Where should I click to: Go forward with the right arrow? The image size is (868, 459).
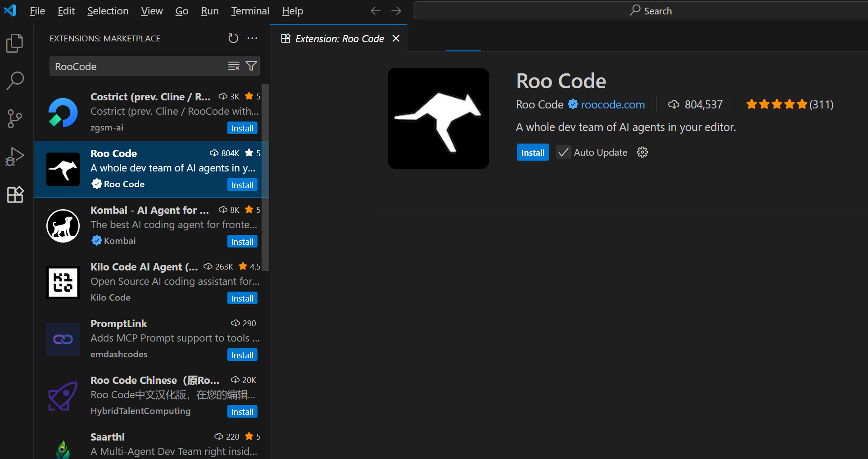pyautogui.click(x=396, y=10)
